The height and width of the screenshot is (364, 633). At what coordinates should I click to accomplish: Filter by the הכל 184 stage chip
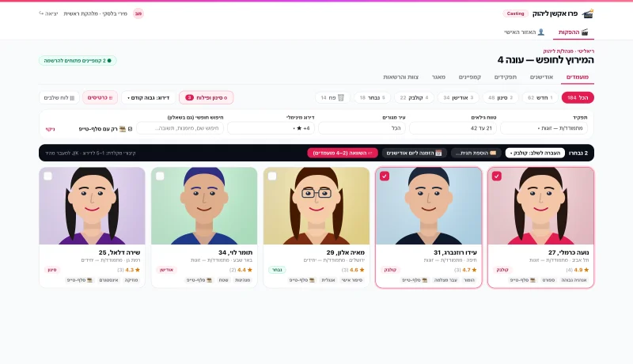[578, 97]
